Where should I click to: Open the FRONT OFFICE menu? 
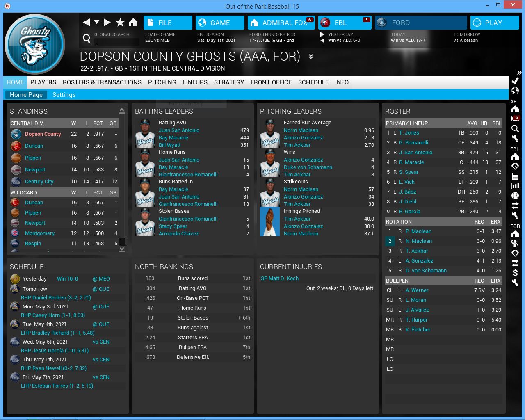point(271,82)
